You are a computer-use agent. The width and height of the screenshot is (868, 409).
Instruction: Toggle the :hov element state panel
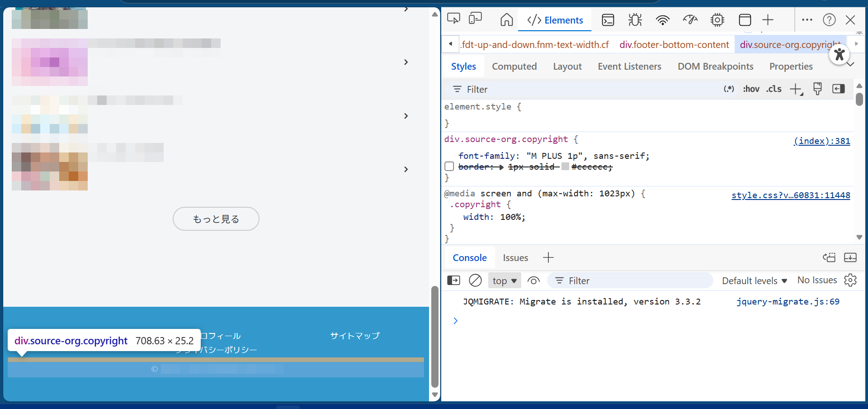tap(751, 89)
